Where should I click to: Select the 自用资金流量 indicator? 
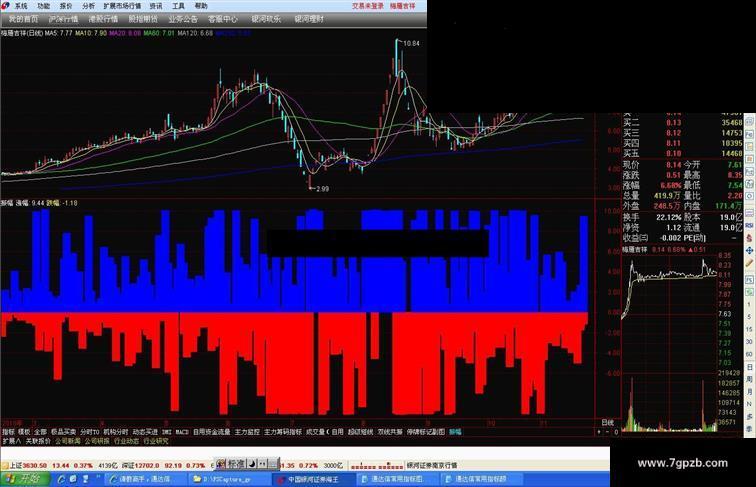(211, 432)
